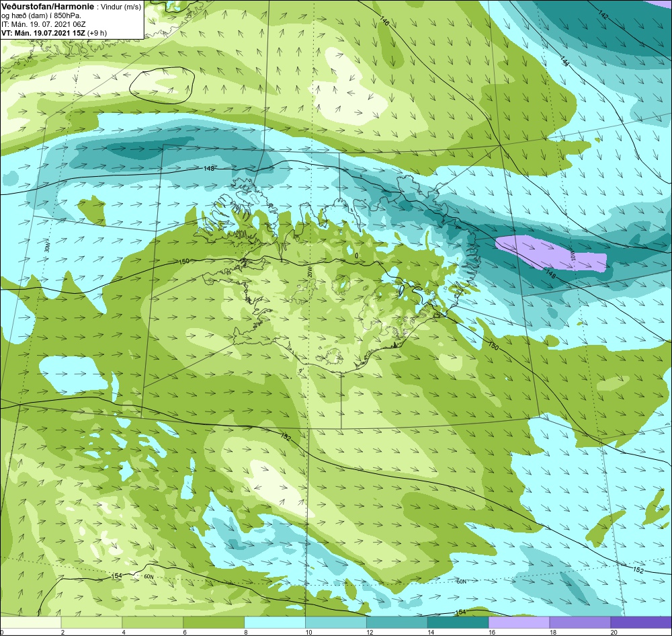Screen dimensions: 672x636
Task: Click the 12–14 m/s teal legend swatch
Action: [x=397, y=621]
